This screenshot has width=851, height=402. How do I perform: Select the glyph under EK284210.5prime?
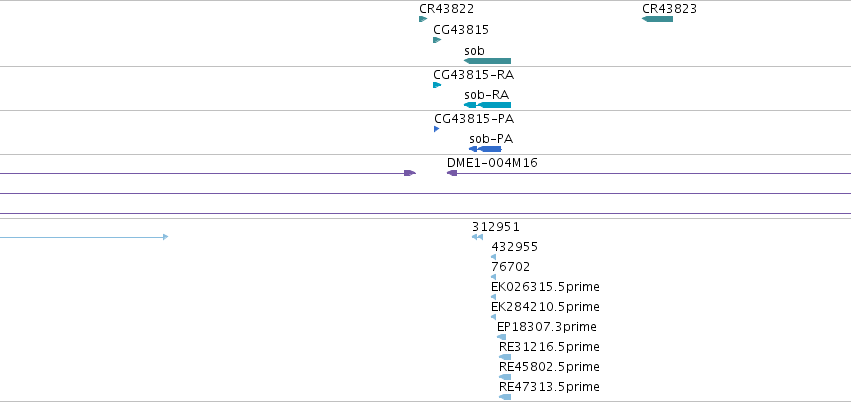click(493, 317)
